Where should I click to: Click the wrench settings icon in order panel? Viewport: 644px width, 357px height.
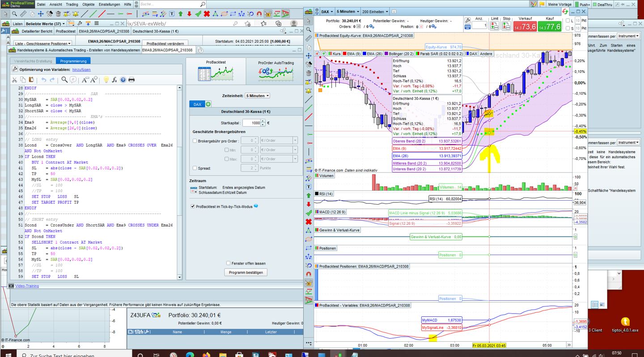coord(467,21)
